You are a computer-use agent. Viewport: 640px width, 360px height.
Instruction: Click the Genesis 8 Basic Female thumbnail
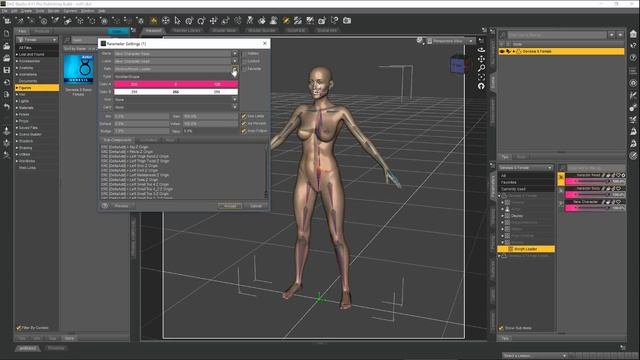[78, 69]
